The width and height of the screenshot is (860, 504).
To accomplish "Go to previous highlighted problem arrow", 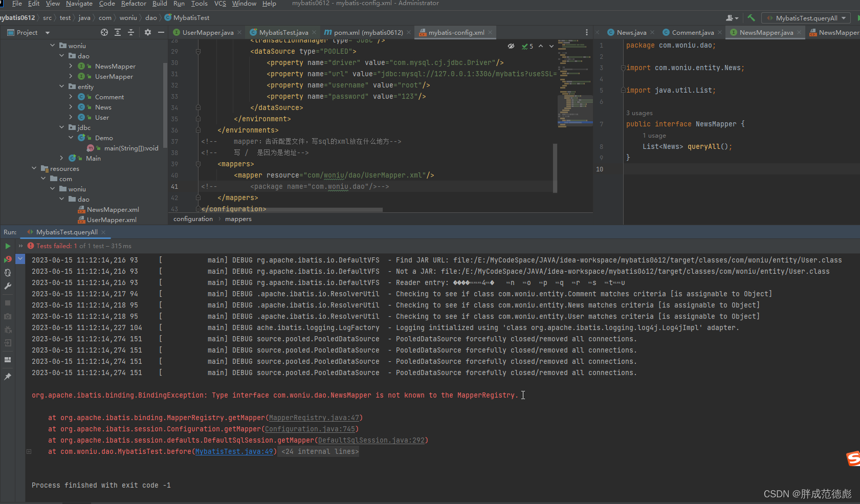I will pyautogui.click(x=541, y=46).
